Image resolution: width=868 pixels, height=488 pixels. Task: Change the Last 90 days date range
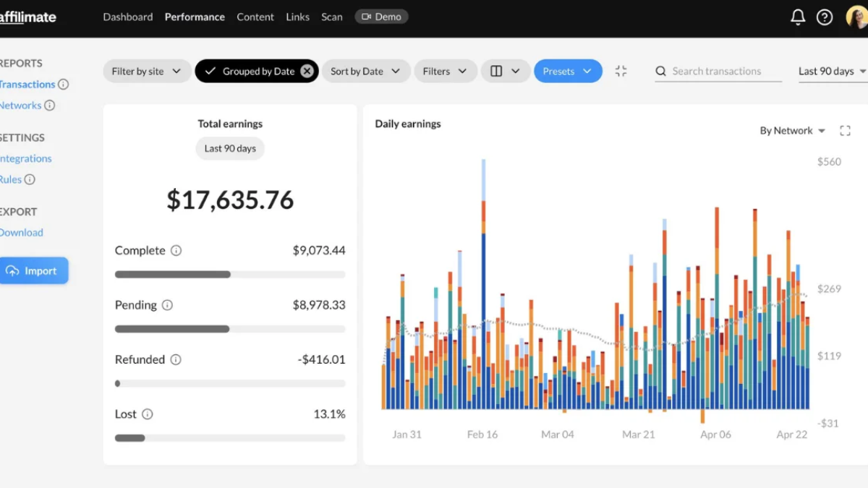[832, 71]
